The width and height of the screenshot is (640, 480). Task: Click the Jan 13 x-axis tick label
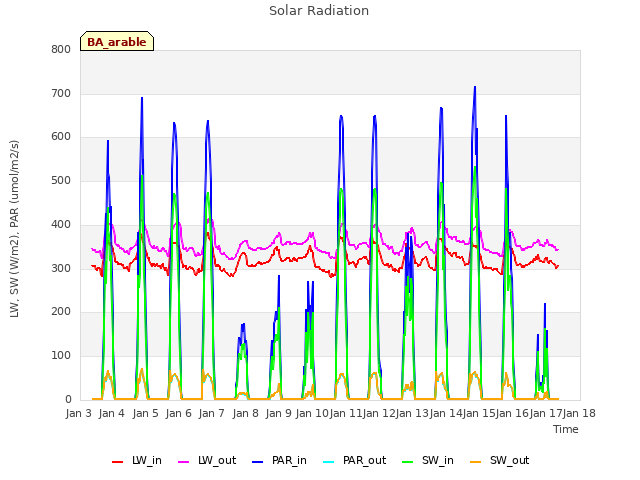click(x=412, y=413)
